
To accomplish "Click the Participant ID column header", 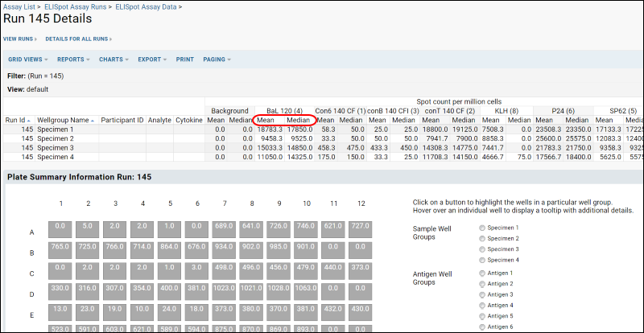I will pos(122,121).
